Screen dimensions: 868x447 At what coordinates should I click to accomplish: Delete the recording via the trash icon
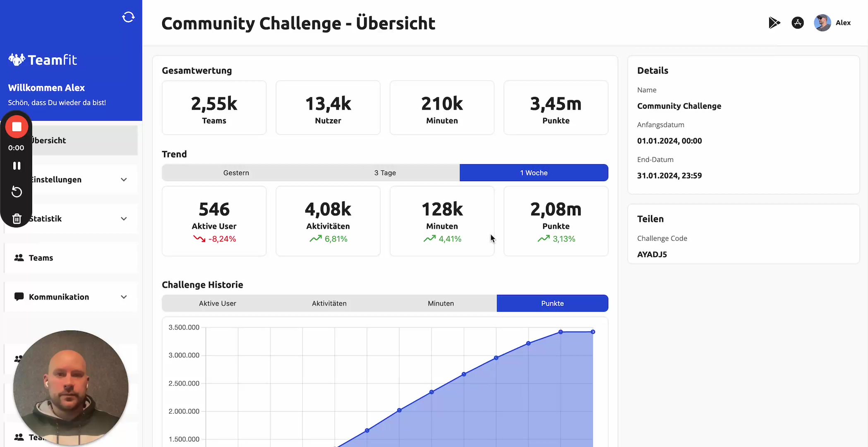click(x=17, y=218)
